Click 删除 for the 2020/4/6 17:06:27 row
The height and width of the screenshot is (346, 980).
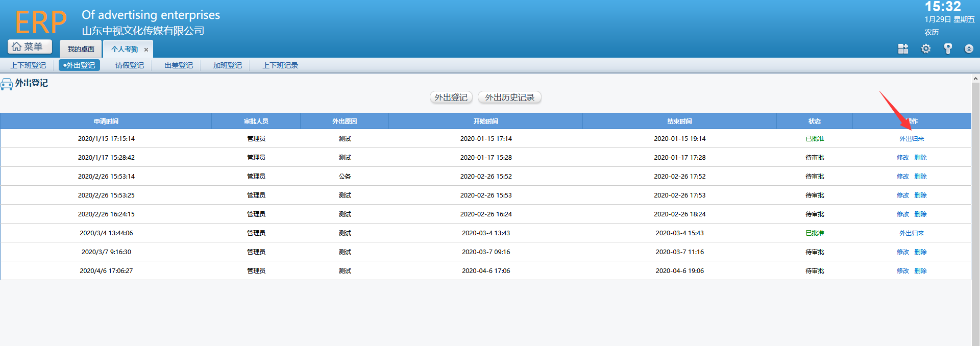[x=920, y=271]
